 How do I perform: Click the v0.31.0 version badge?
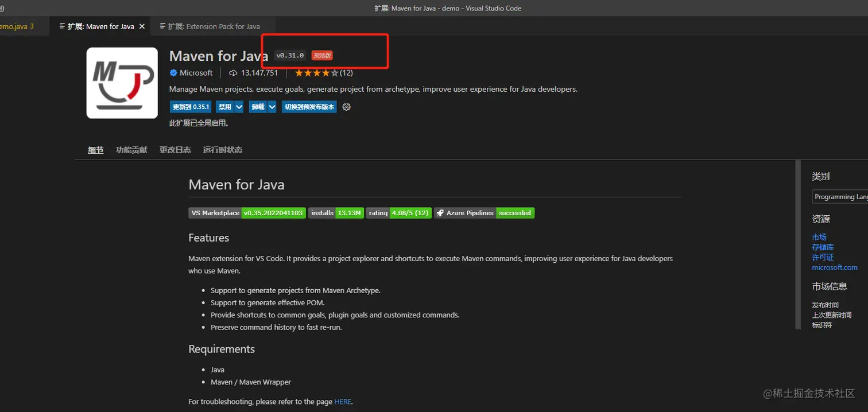(x=290, y=56)
